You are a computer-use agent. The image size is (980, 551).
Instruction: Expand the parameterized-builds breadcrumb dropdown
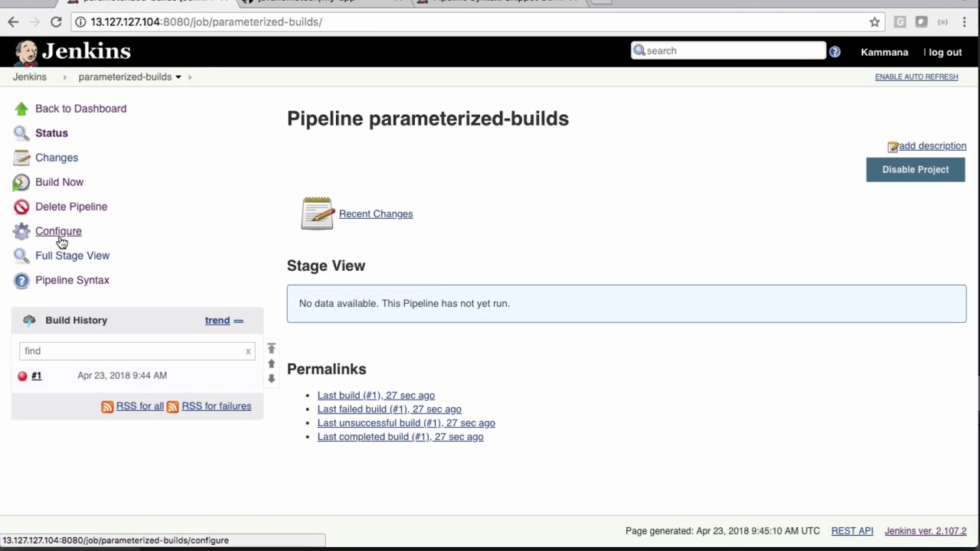click(x=178, y=77)
